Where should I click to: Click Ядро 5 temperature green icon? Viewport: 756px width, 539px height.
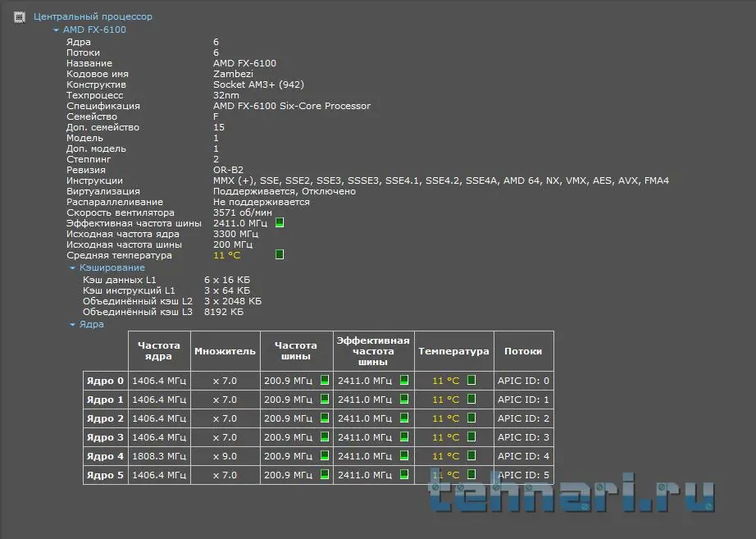pyautogui.click(x=471, y=475)
